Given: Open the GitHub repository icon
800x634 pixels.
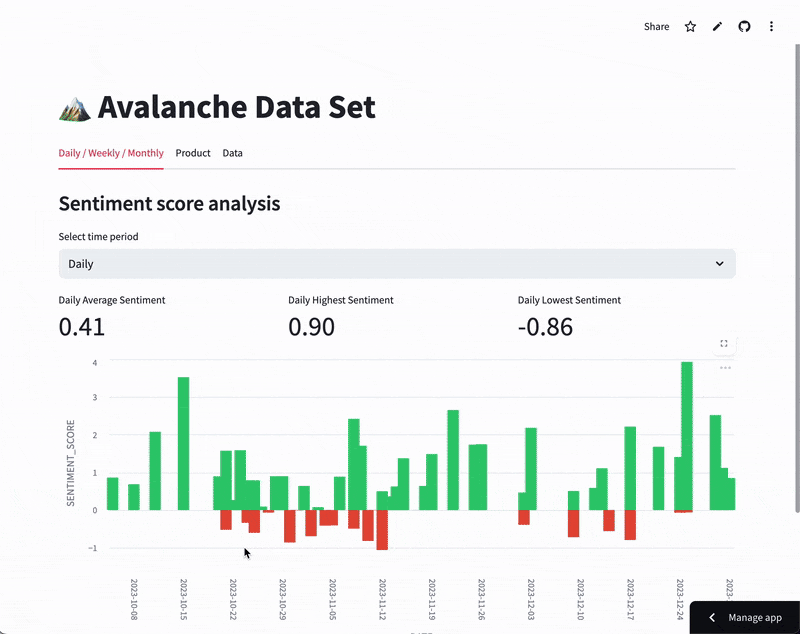Looking at the screenshot, I should tap(744, 27).
